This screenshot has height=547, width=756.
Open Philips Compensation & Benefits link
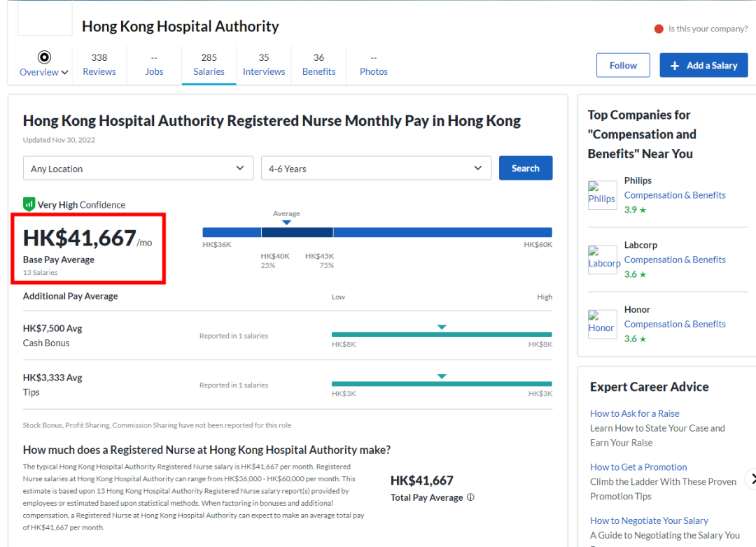[675, 195]
